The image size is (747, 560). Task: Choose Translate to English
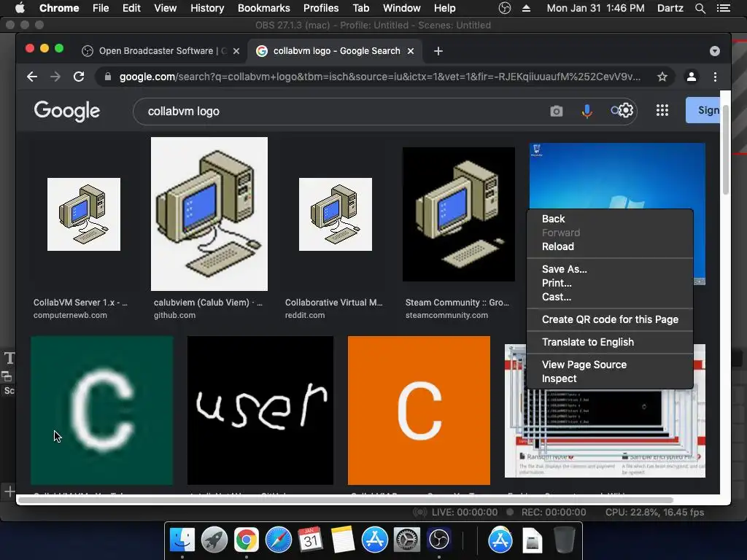click(x=610, y=342)
